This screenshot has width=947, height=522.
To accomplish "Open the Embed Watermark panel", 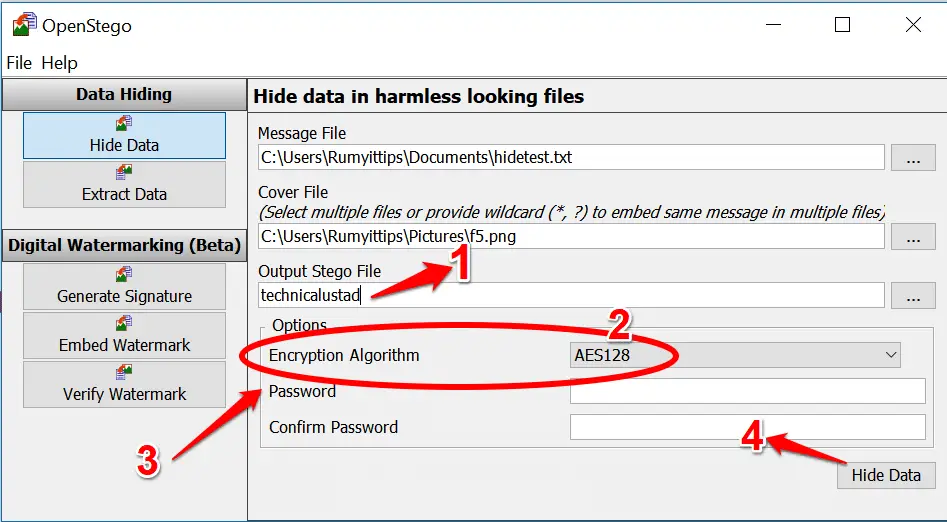I will pos(124,335).
